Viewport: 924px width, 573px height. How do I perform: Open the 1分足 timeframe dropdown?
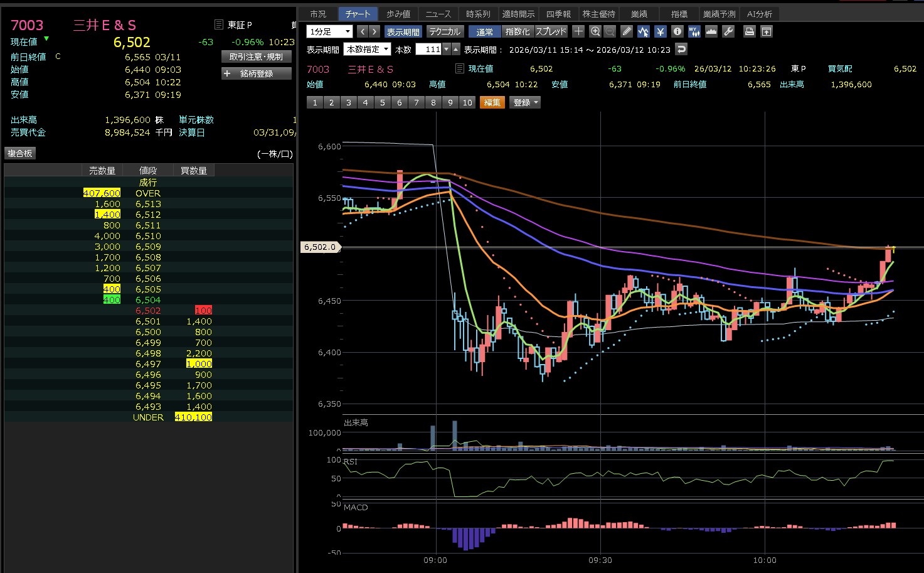tap(330, 31)
